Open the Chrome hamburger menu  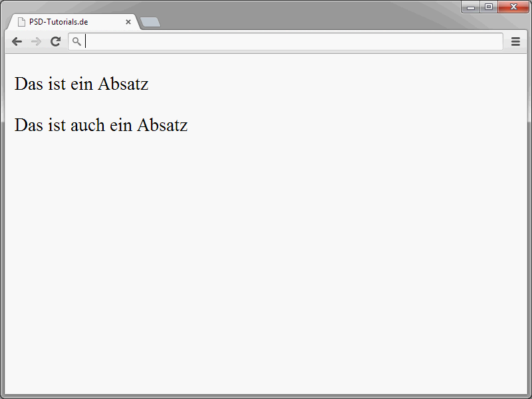(x=516, y=41)
